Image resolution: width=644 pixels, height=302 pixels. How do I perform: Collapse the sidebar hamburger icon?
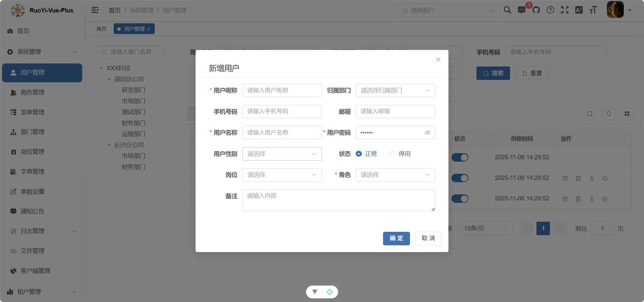point(95,10)
